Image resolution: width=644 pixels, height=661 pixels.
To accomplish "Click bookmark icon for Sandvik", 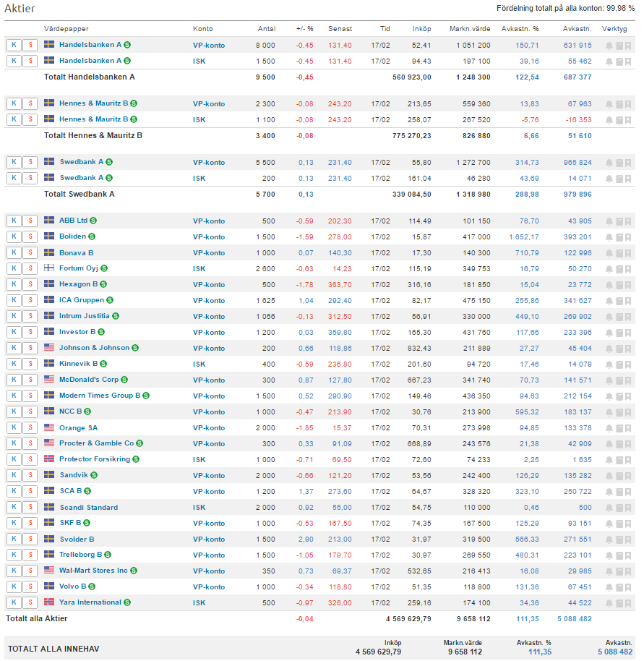I will pyautogui.click(x=628, y=476).
